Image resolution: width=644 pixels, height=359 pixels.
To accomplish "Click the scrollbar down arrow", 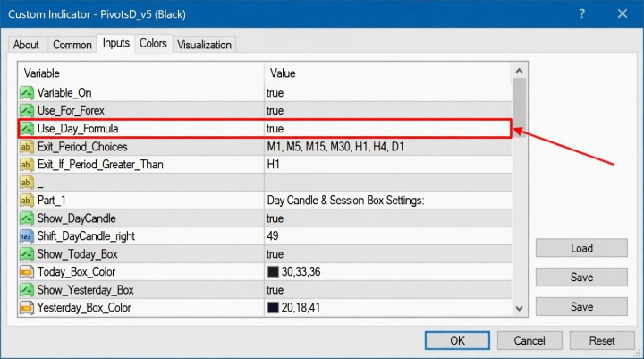I will click(519, 309).
